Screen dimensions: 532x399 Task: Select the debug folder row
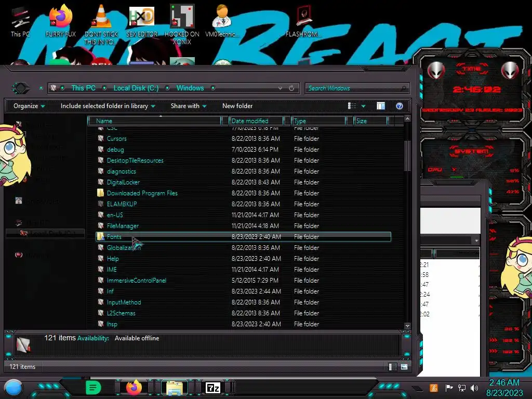(243, 149)
